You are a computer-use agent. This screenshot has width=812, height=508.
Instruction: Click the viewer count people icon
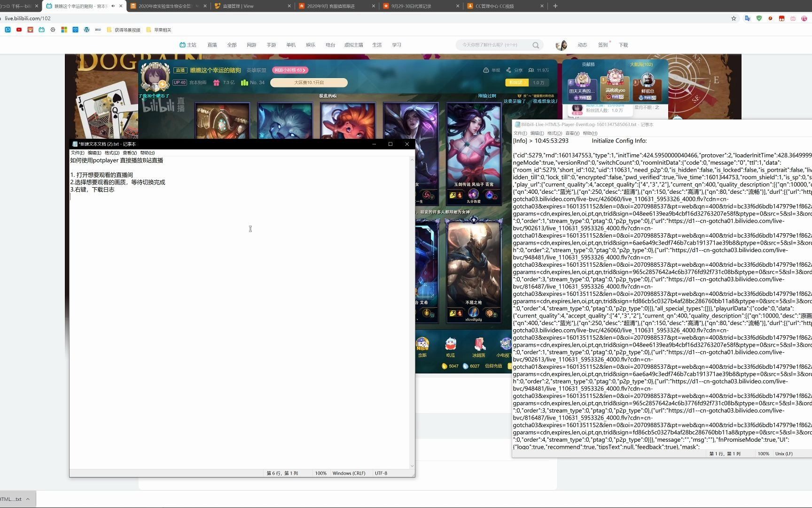pos(531,70)
